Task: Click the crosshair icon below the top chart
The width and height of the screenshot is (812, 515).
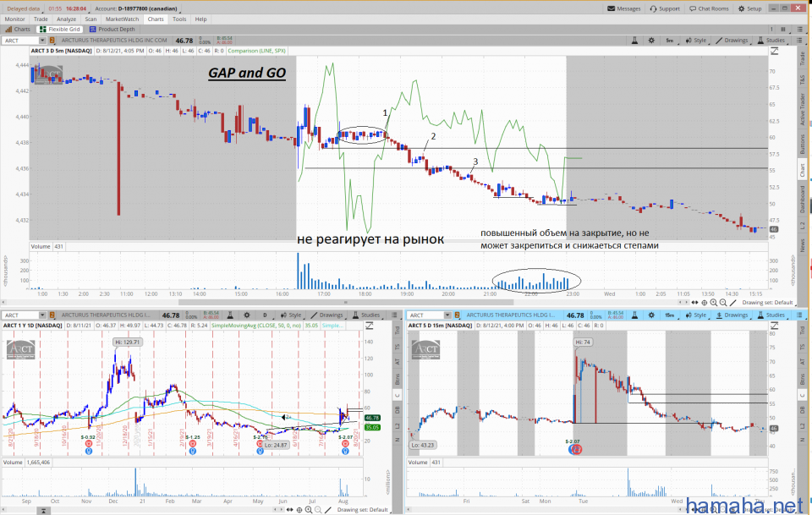Action: (x=705, y=303)
